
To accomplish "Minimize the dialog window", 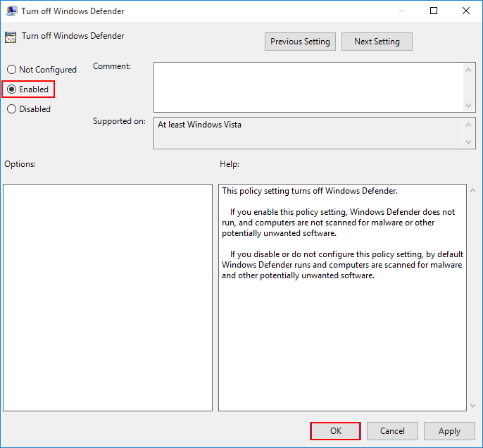I will point(401,11).
